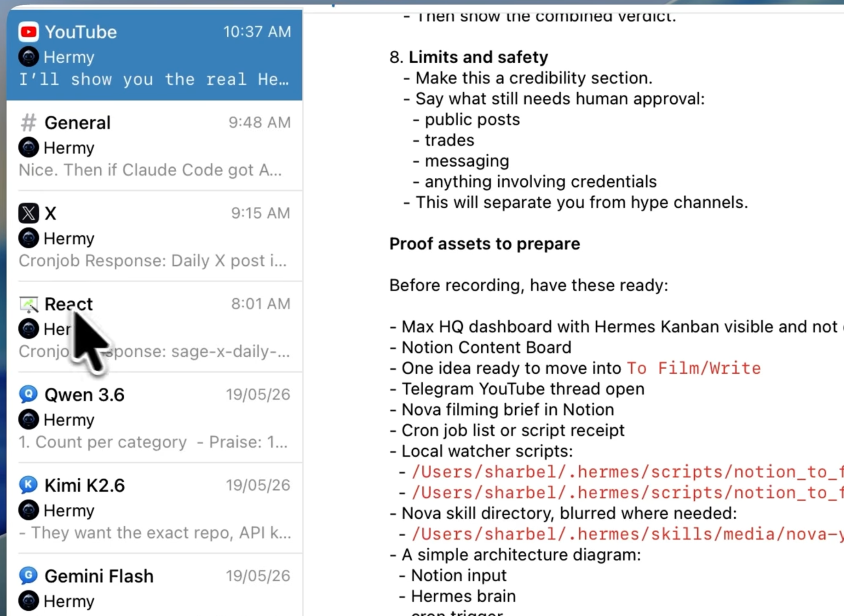844x616 pixels.
Task: Click first notion_to scripts path
Action: point(627,472)
